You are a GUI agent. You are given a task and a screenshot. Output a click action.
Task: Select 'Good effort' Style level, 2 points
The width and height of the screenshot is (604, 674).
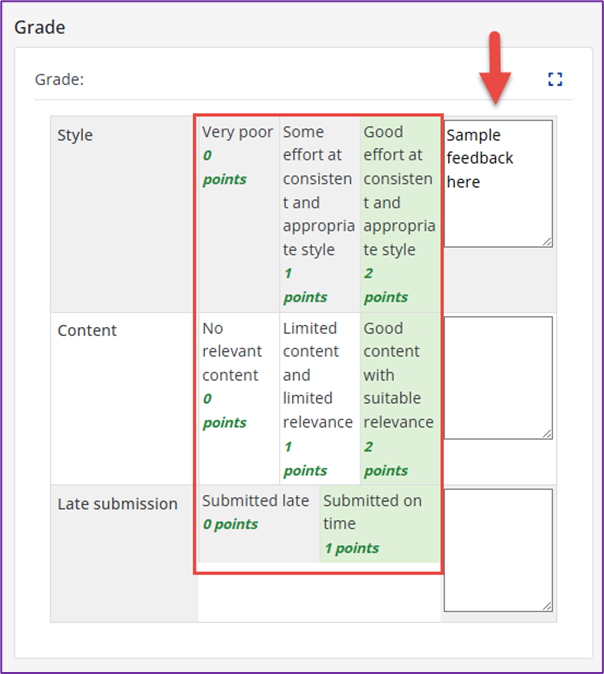click(398, 213)
